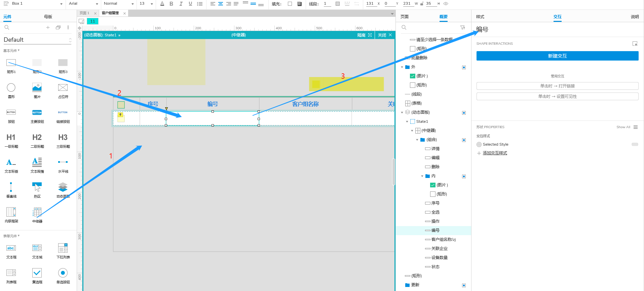Viewport: 644px width, 291px height.
Task: Toggle view marker for 外 folder
Action: (464, 67)
